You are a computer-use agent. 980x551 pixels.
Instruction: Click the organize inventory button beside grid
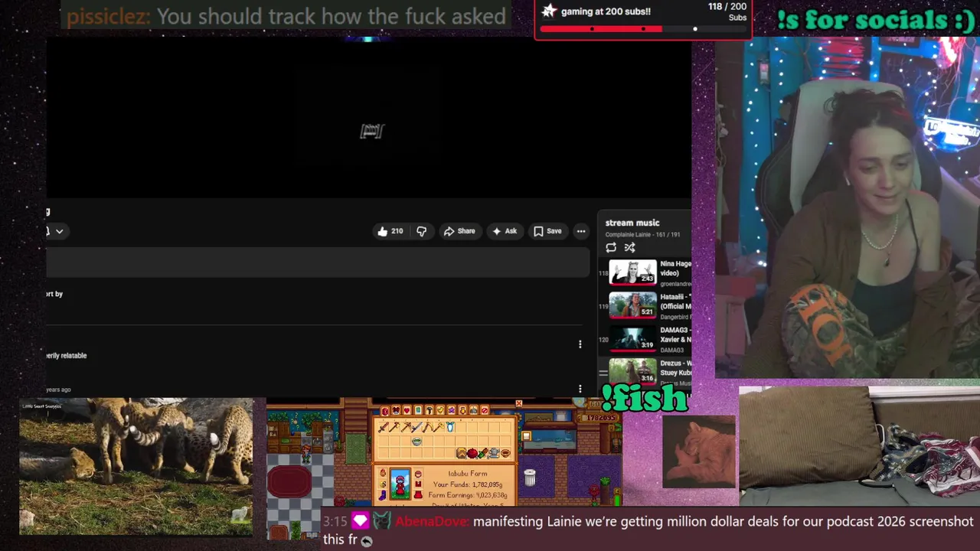[526, 436]
